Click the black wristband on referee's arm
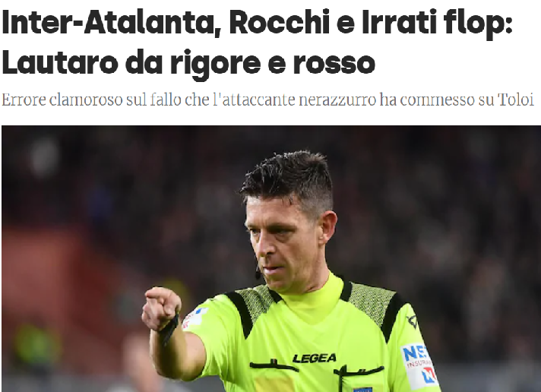This screenshot has width=541, height=392. pyautogui.click(x=169, y=330)
